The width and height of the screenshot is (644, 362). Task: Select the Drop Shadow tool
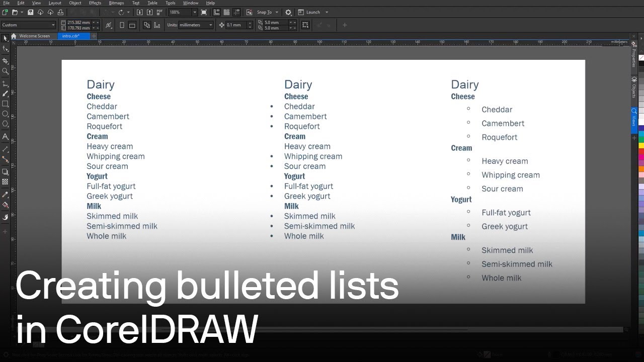[x=6, y=171]
